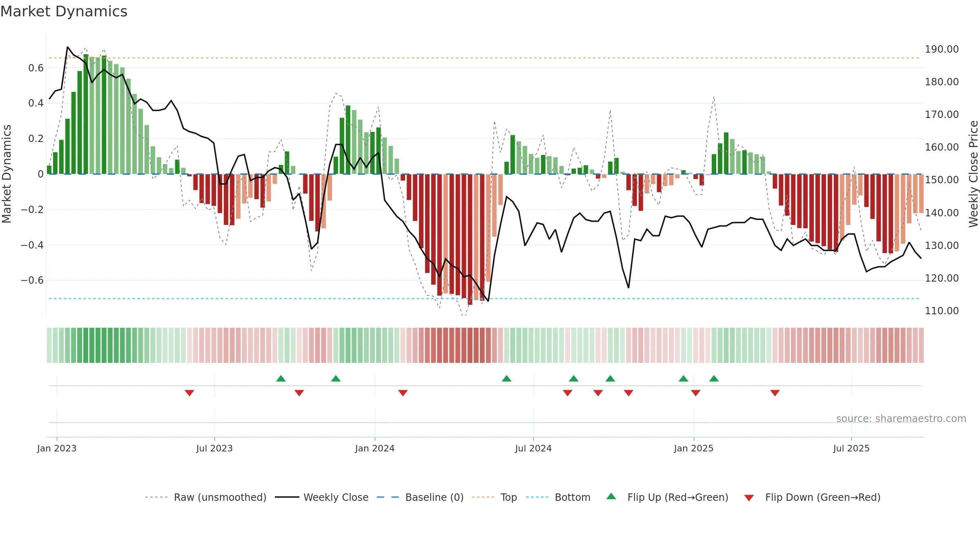Click the Jan 2024 x-axis label
980x551 pixels.
[x=375, y=448]
